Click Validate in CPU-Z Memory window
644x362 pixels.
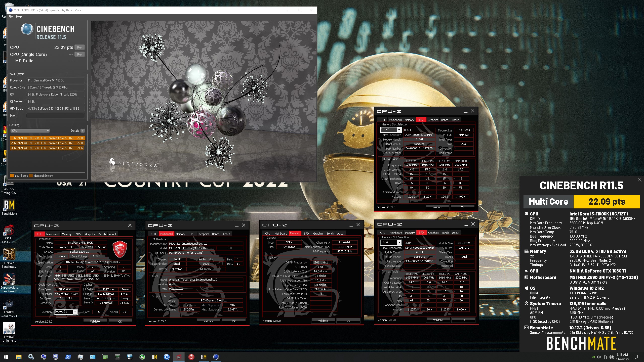[x=323, y=321]
